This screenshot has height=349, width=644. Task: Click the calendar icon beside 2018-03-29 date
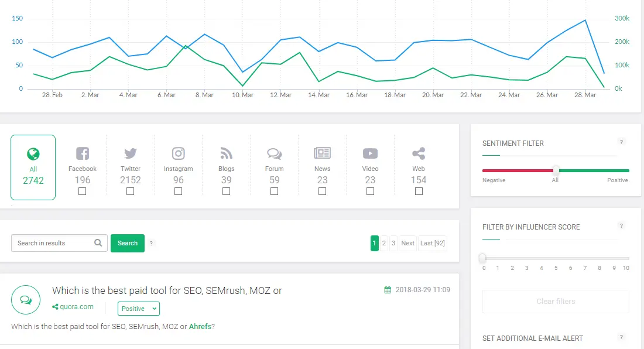coord(388,290)
